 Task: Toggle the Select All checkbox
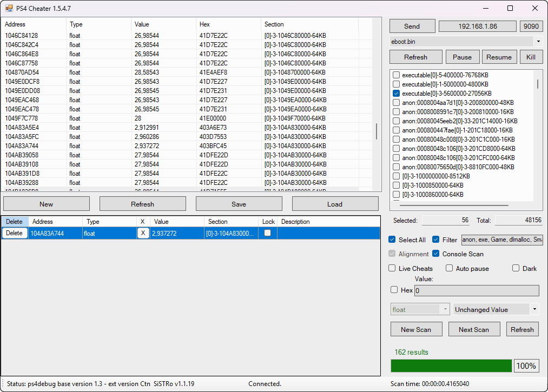pyautogui.click(x=392, y=240)
